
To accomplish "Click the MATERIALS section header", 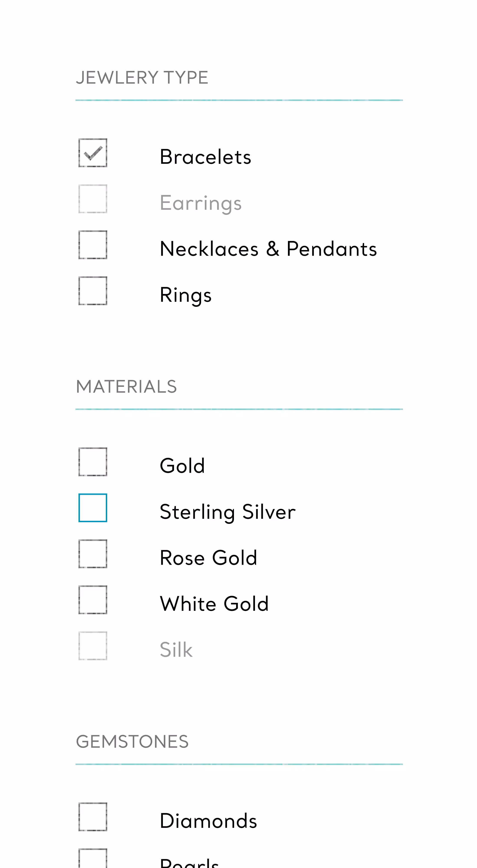I will pos(126,387).
